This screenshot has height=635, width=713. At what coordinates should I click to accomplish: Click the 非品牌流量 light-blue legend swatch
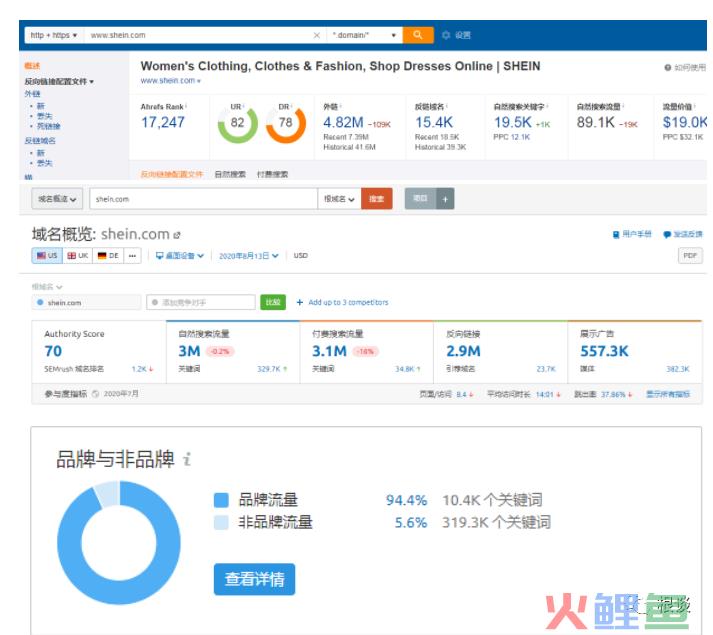point(221,522)
